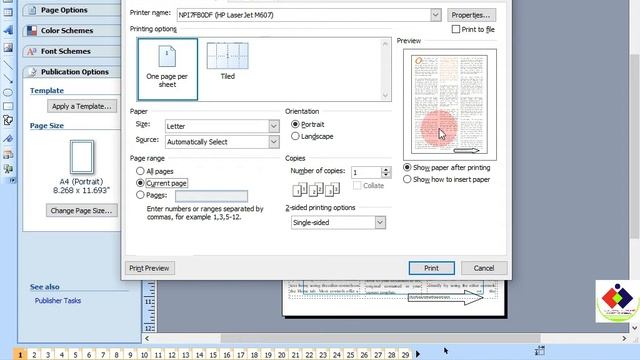Select Landscape orientation
Image resolution: width=640 pixels, height=360 pixels.
[295, 136]
